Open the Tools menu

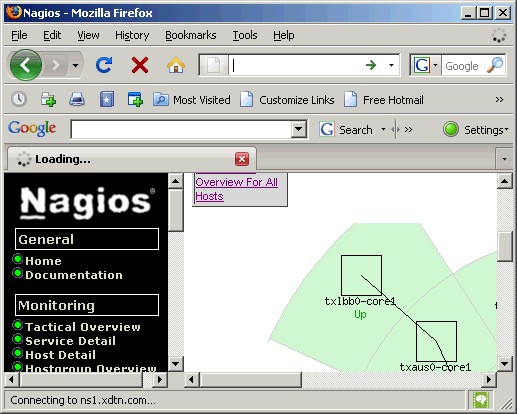(x=245, y=35)
